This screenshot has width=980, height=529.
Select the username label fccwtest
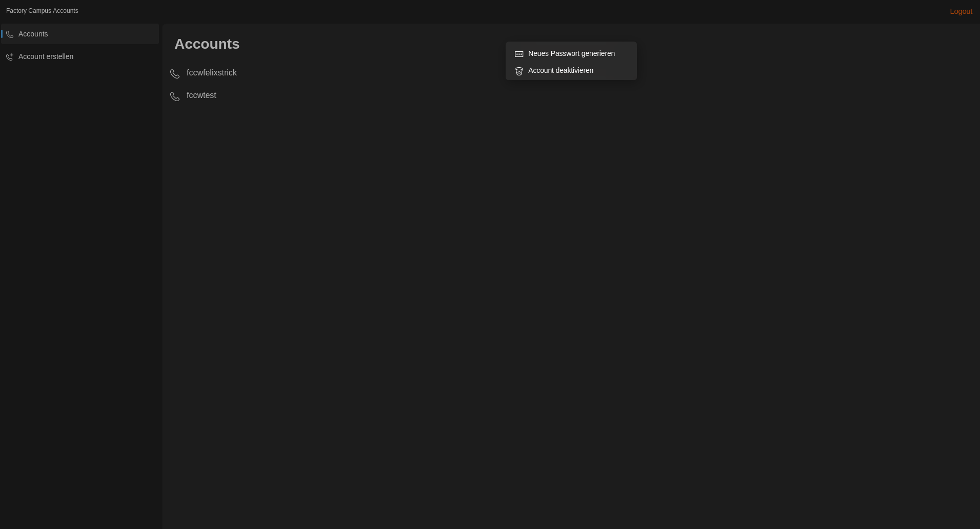click(201, 95)
